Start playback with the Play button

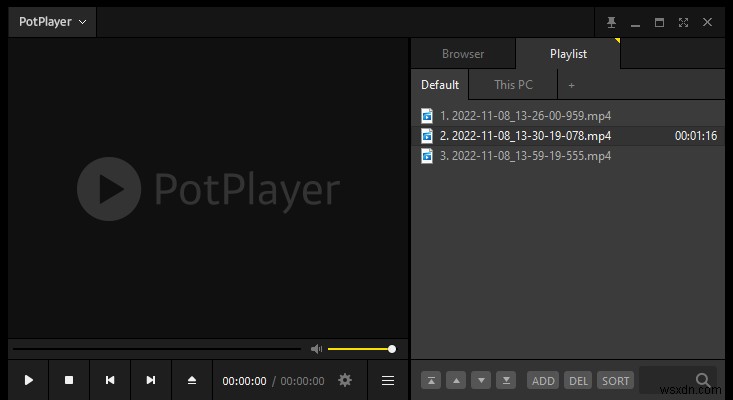[x=29, y=380]
